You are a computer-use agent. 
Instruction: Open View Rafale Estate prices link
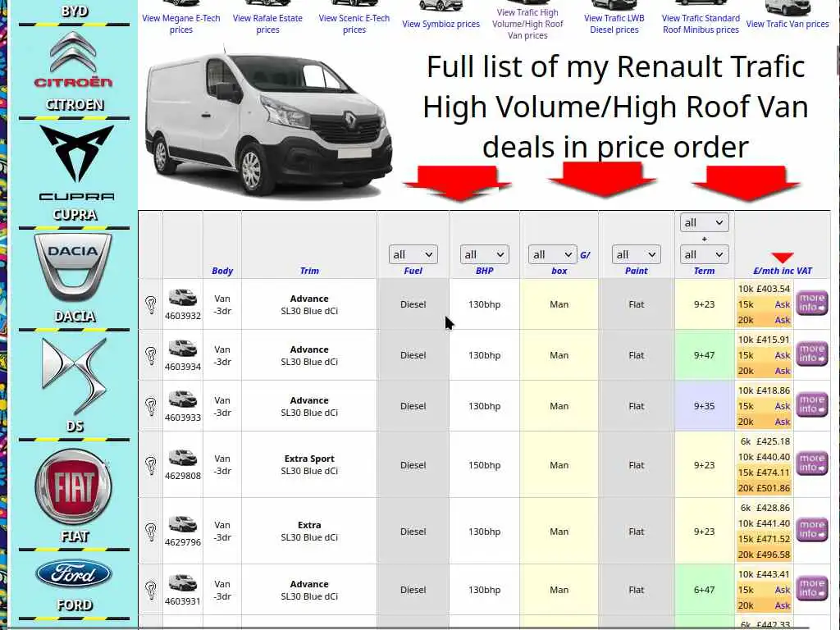point(267,24)
